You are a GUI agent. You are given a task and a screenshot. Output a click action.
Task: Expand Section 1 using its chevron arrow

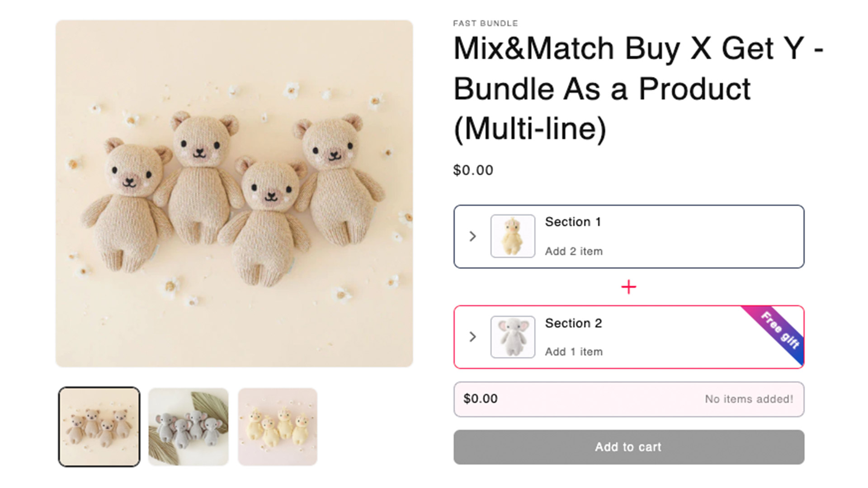click(x=472, y=236)
